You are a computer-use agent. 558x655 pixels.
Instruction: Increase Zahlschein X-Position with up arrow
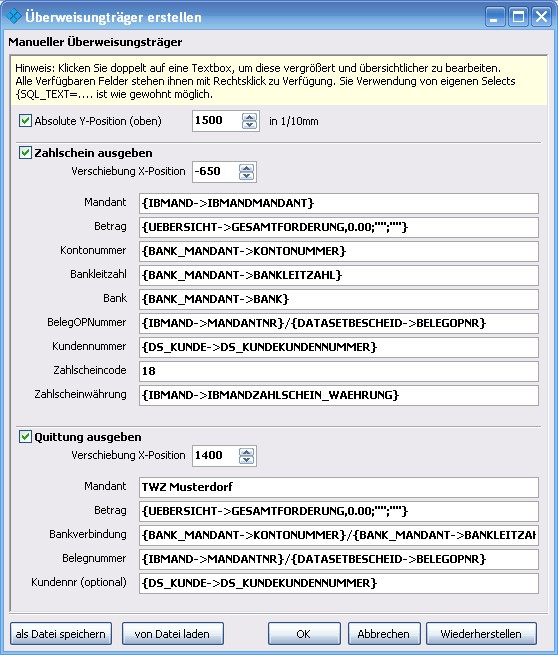coord(246,168)
